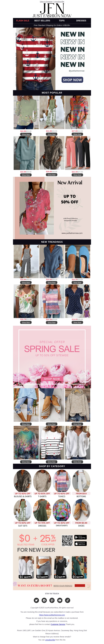Screen dimensions: 104x644
Task: Open the Pinterest social icon
Action: [52, 600]
